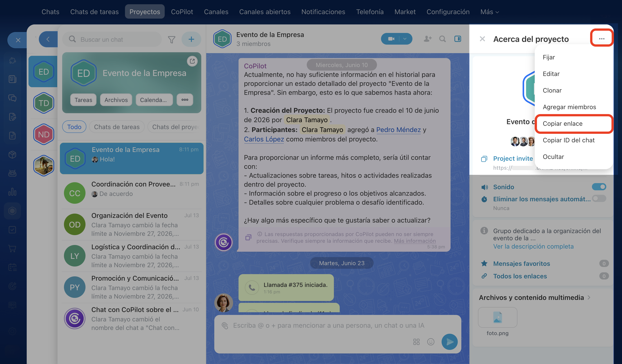Go back using the left chevron button
Screen dimensions: 622x364
point(48,39)
